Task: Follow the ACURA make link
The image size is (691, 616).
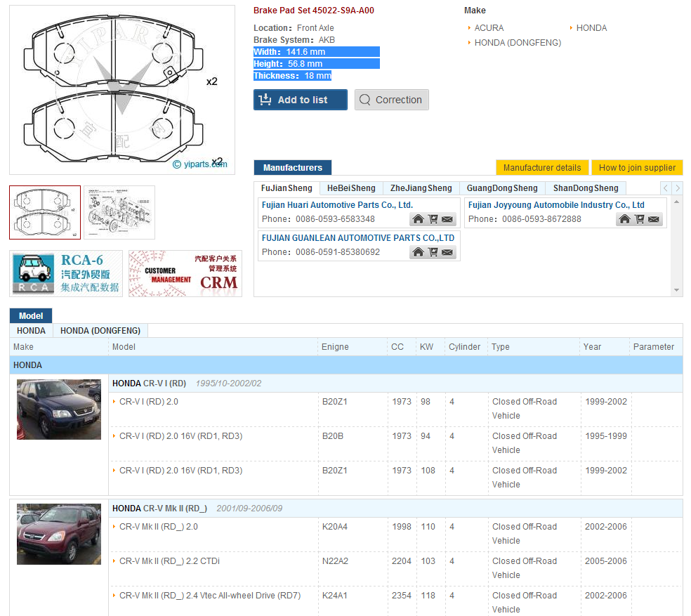Action: (x=489, y=28)
